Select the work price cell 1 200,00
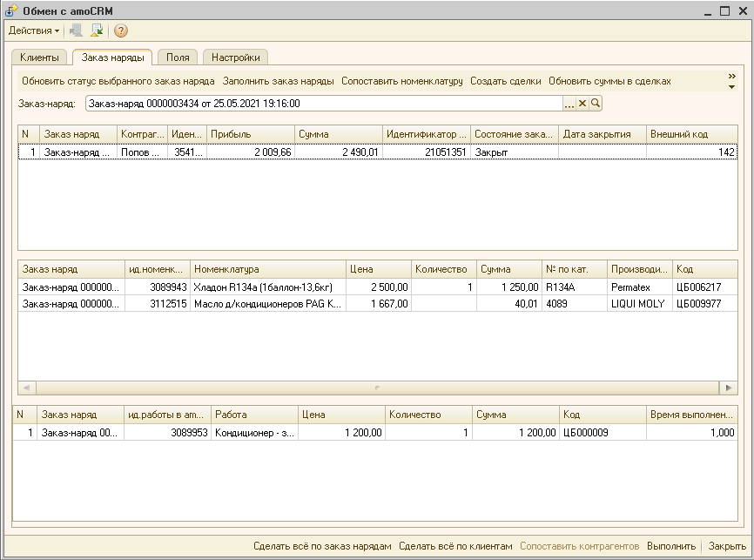The image size is (754, 560). click(x=341, y=433)
